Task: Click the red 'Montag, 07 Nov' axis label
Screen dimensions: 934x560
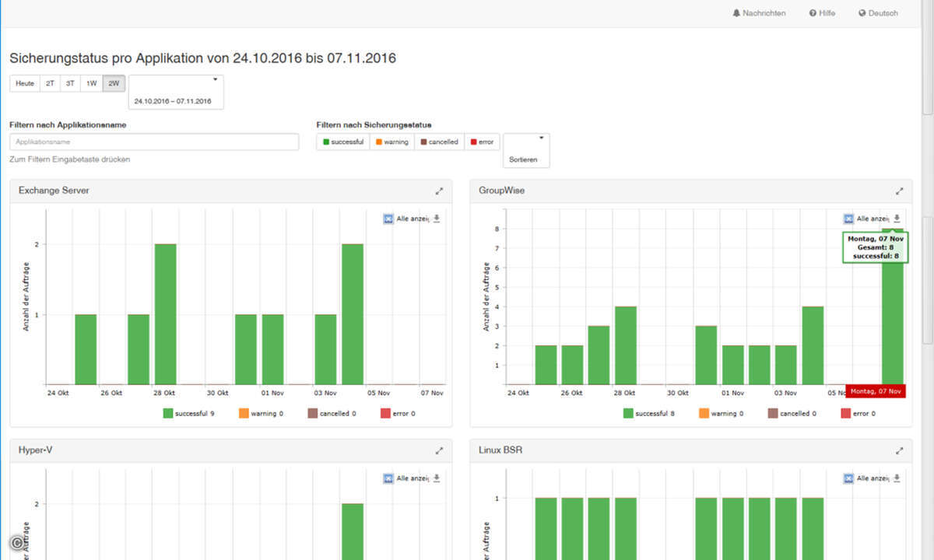Action: click(875, 391)
